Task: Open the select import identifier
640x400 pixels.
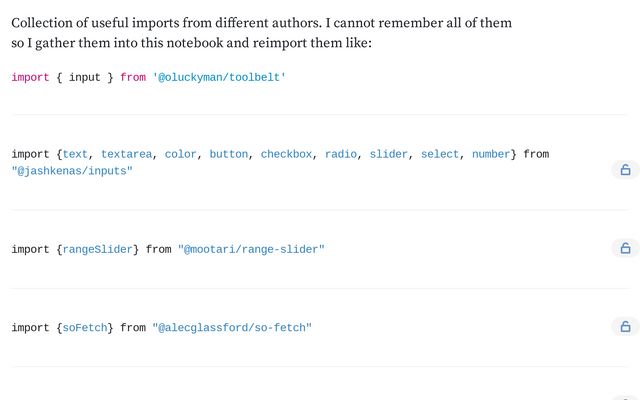Action: [x=440, y=154]
